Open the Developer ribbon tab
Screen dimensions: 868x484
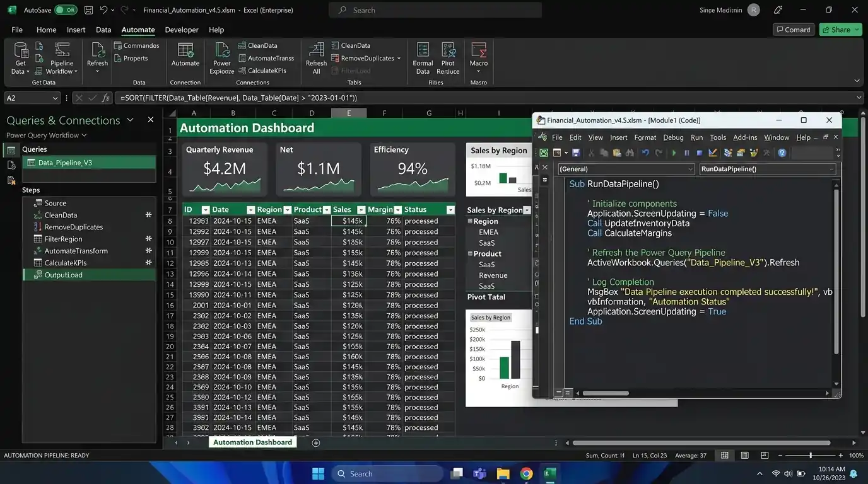click(182, 30)
